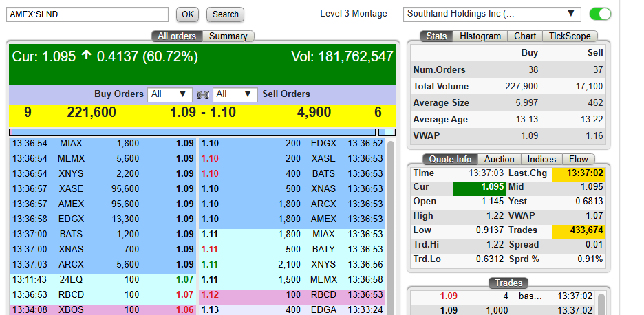This screenshot has width=644, height=315.
Task: Switch to the Summary tab
Action: 228,36
